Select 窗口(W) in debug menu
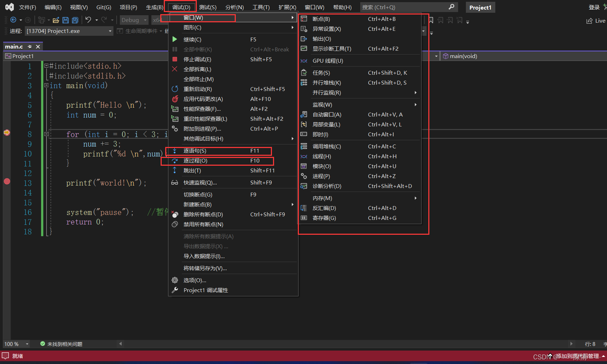The image size is (607, 364). (x=233, y=18)
